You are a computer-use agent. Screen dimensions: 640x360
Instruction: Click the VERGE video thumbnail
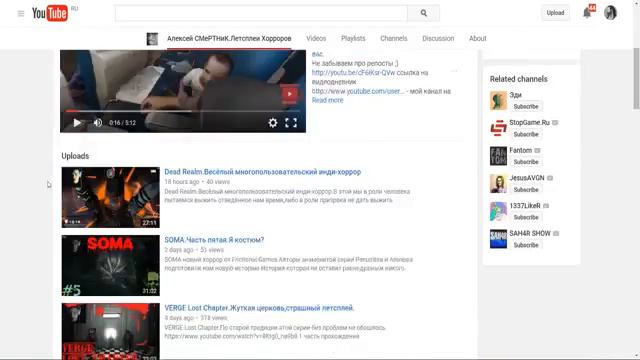[111, 331]
